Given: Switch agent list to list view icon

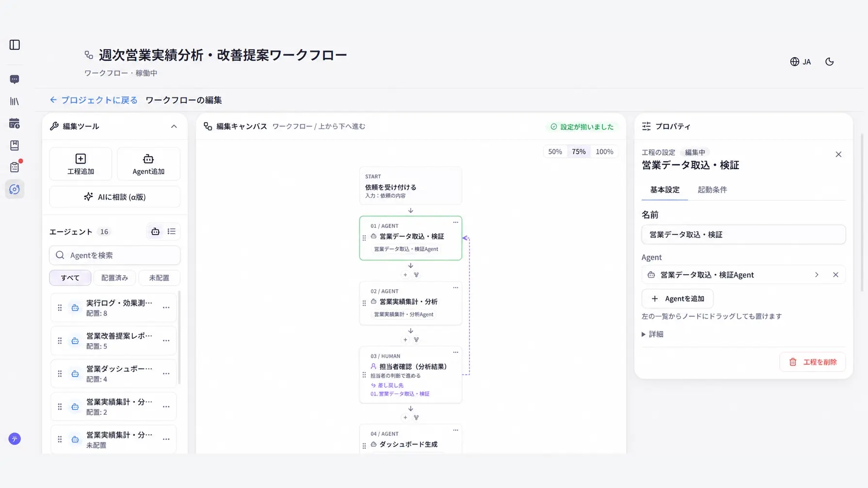Looking at the screenshot, I should (172, 232).
